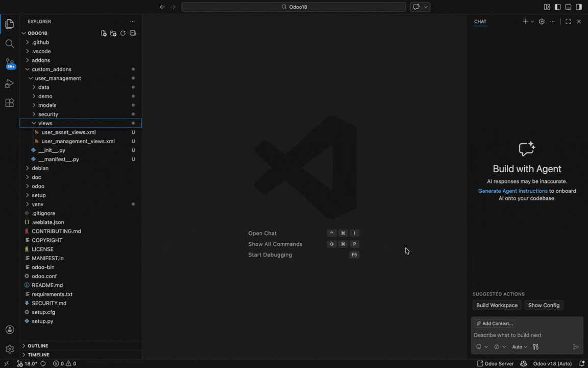Open user_asset_views.xml file
The width and height of the screenshot is (588, 368).
81,132
